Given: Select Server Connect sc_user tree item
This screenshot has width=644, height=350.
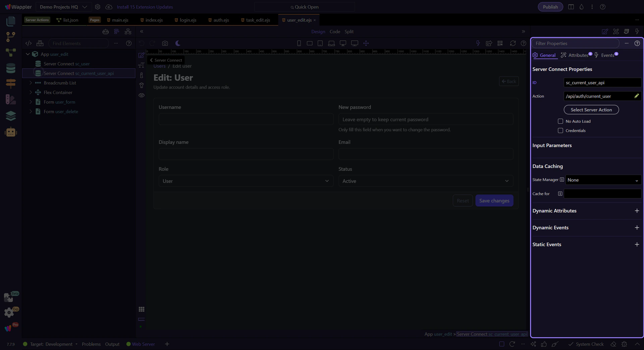Looking at the screenshot, I should pyautogui.click(x=66, y=64).
